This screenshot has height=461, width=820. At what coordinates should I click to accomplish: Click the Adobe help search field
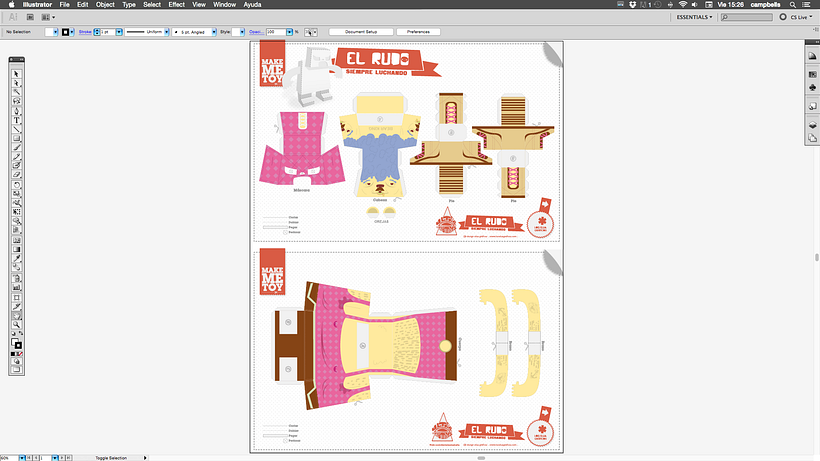pyautogui.click(x=747, y=17)
